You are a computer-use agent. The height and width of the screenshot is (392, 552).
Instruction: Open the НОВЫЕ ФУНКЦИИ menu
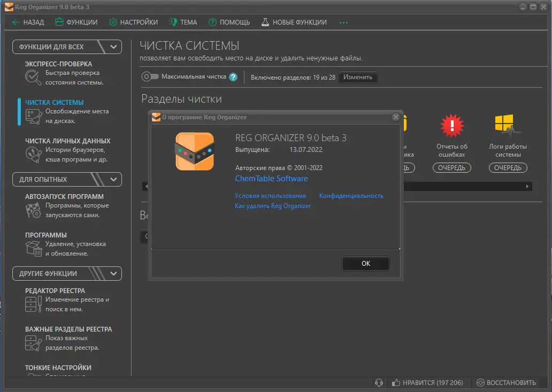coord(294,22)
